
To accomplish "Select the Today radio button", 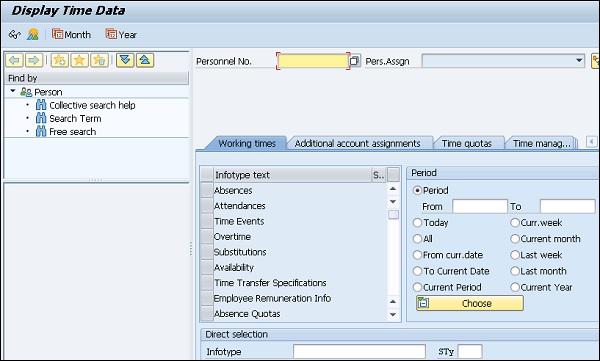I will click(417, 223).
